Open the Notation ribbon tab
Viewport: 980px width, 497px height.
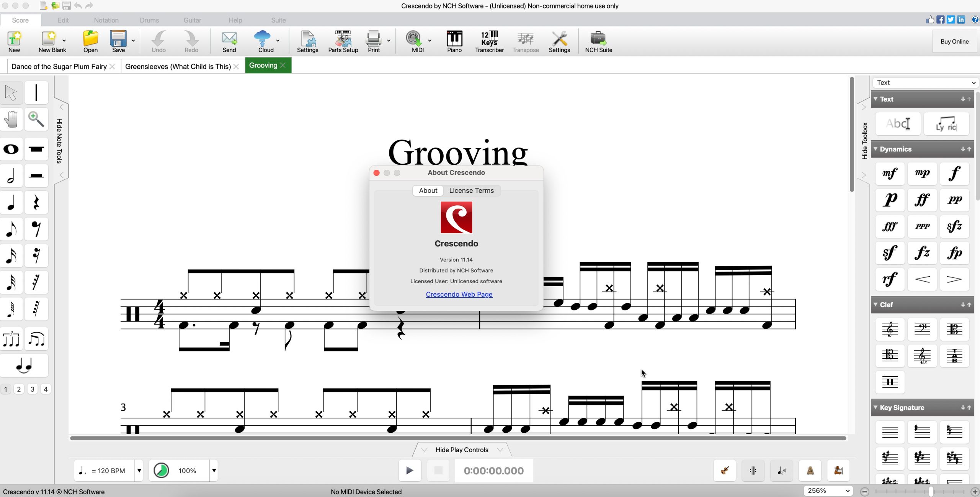tap(106, 20)
